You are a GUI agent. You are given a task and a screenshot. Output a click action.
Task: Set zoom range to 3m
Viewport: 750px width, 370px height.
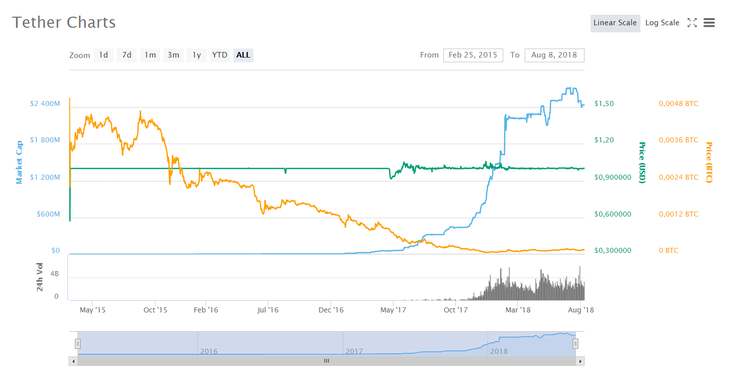pos(173,55)
